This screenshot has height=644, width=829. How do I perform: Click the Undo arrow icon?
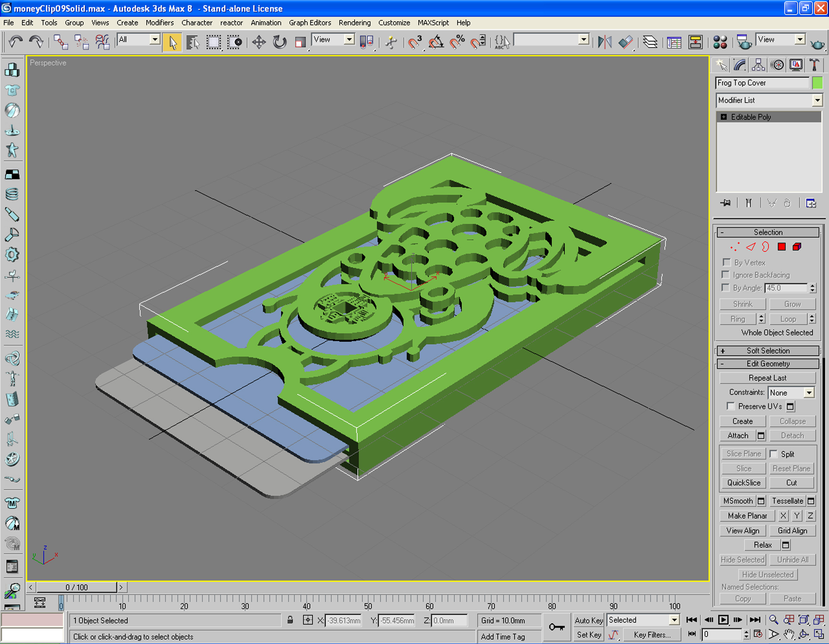coord(16,42)
